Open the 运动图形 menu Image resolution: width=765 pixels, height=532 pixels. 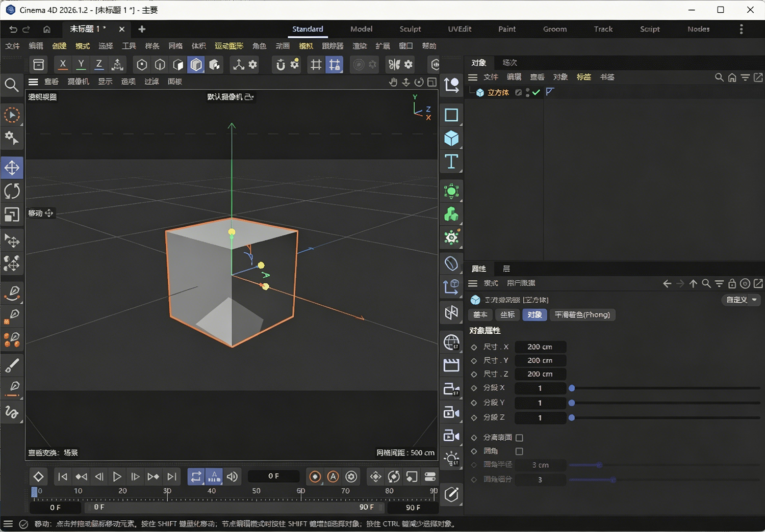click(x=228, y=46)
